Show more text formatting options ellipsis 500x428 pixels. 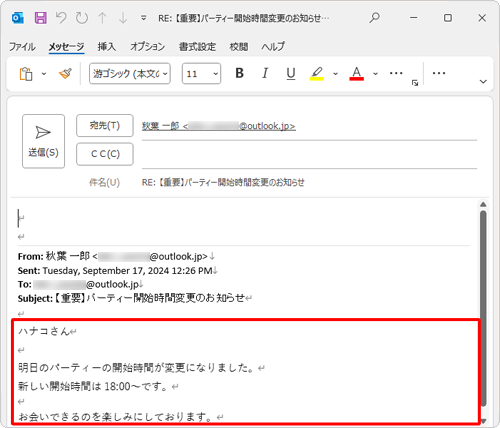[396, 73]
